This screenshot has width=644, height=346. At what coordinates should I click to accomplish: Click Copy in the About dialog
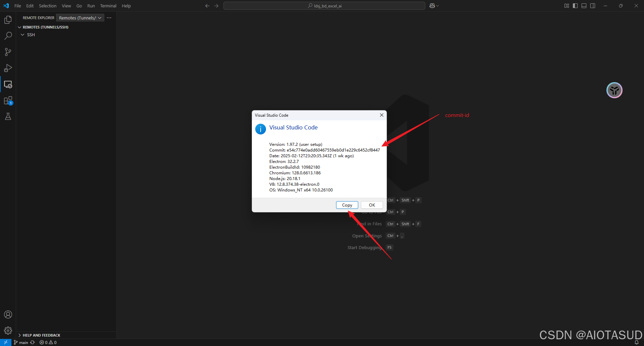click(x=347, y=205)
